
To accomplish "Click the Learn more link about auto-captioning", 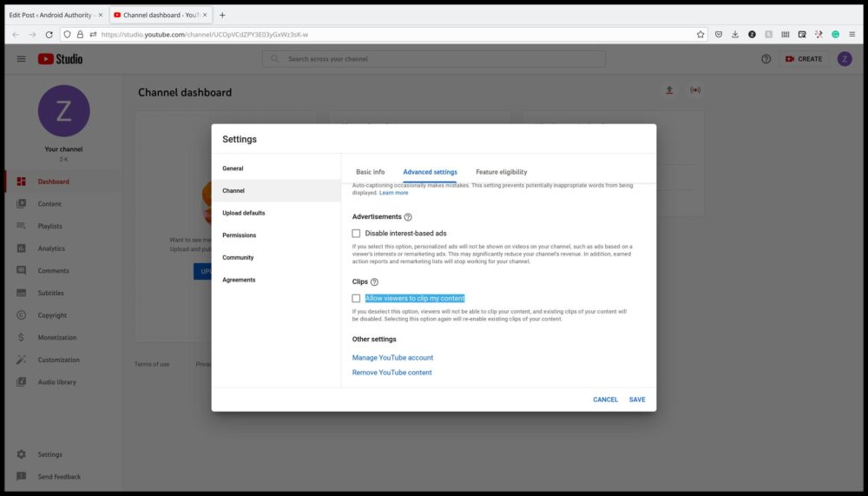I will tap(393, 193).
